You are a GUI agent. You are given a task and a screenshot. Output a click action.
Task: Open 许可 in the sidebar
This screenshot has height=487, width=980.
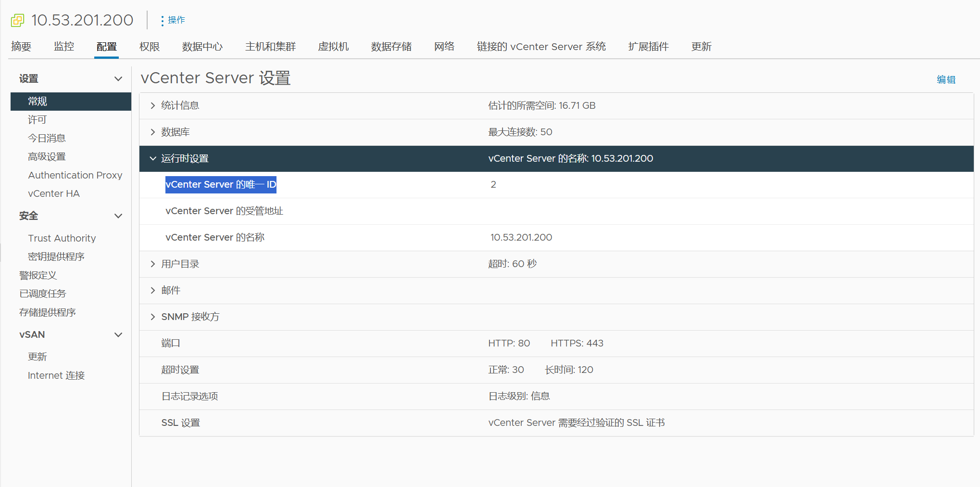click(38, 120)
